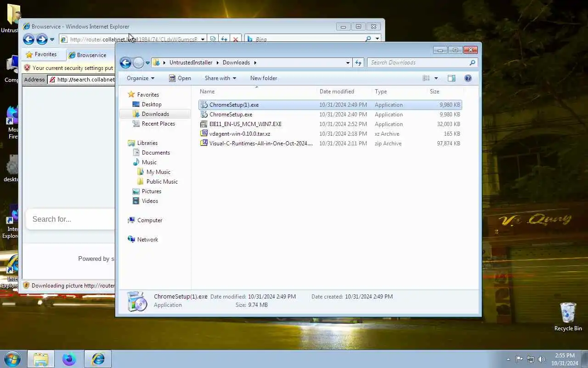The height and width of the screenshot is (368, 588).
Task: Go forward in Internet Explorer
Action: click(x=42, y=39)
